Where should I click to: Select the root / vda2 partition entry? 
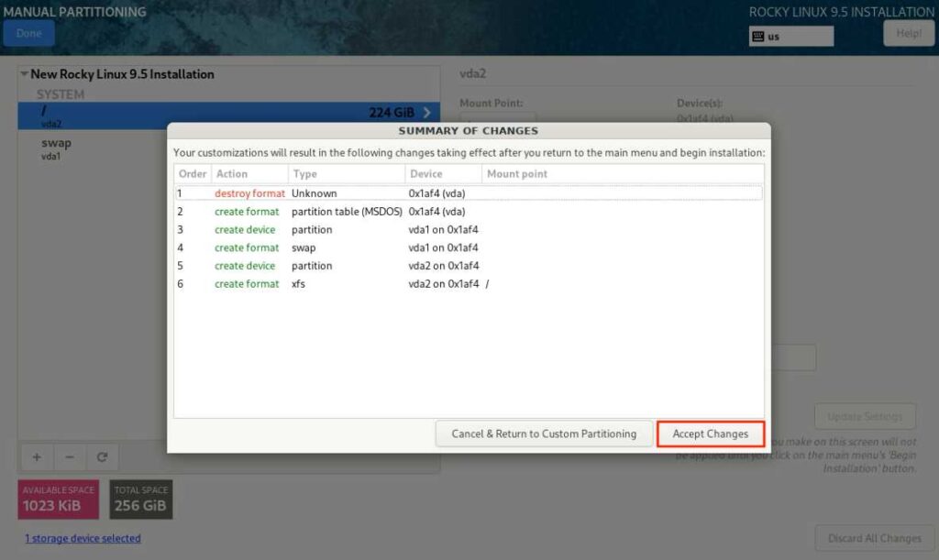228,115
